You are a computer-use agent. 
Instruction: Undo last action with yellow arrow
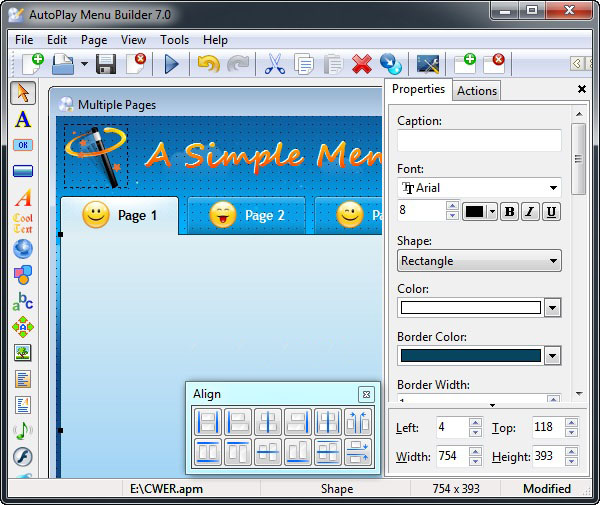209,64
